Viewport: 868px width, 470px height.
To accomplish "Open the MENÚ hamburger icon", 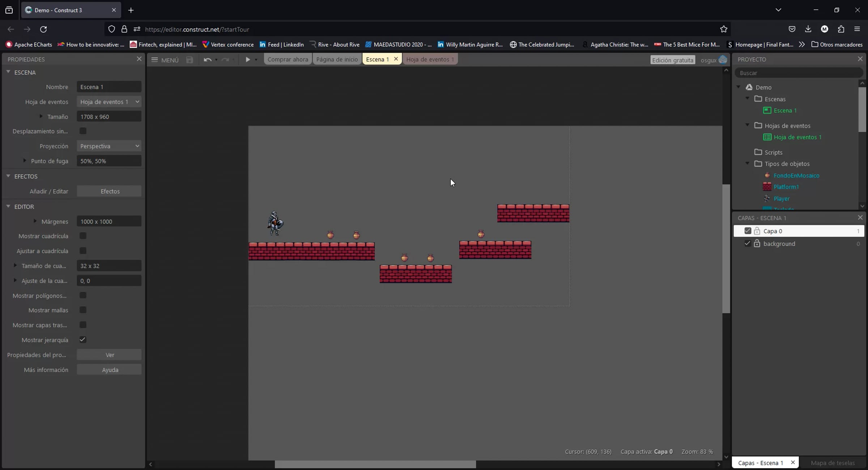I will coord(154,60).
